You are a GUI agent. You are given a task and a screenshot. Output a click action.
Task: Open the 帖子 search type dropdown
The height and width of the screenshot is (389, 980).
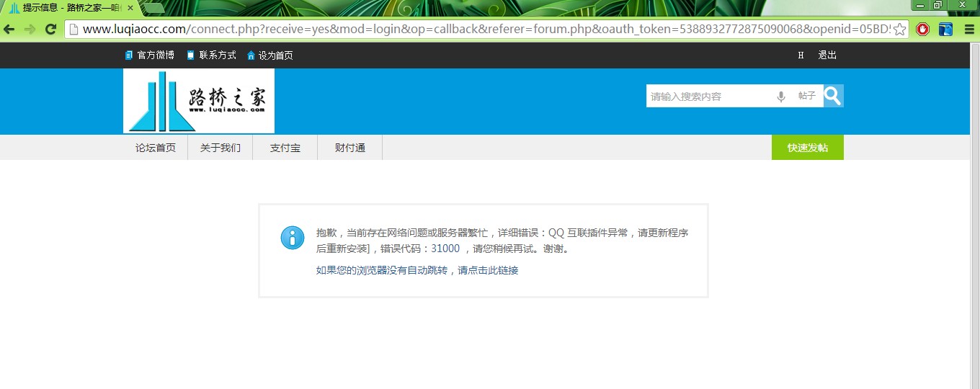807,96
